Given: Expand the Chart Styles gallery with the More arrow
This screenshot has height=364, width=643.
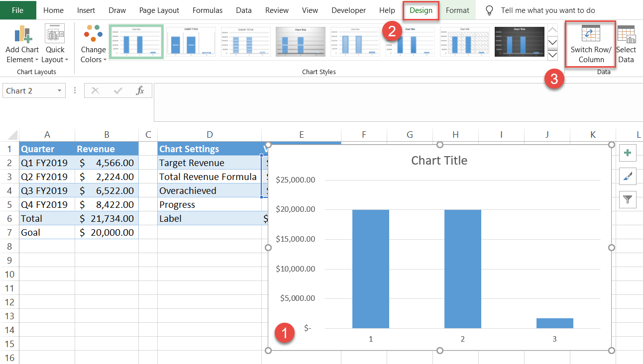Looking at the screenshot, I should (x=552, y=55).
